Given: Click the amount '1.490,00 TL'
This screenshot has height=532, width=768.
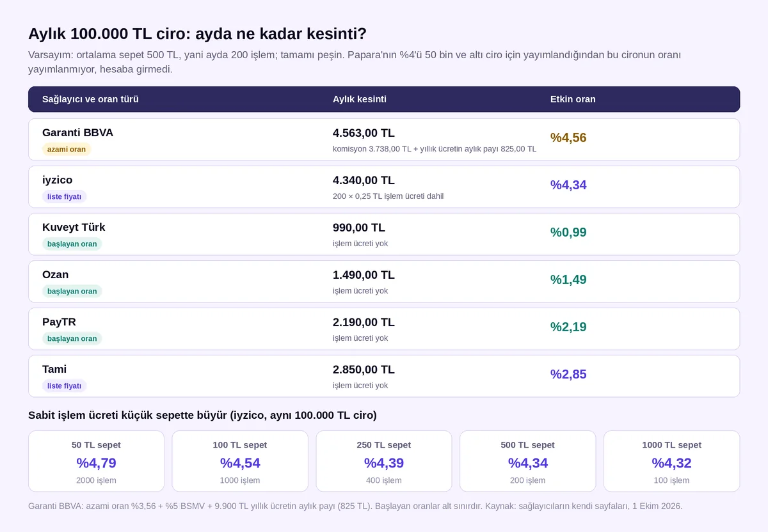Looking at the screenshot, I should click(364, 275).
